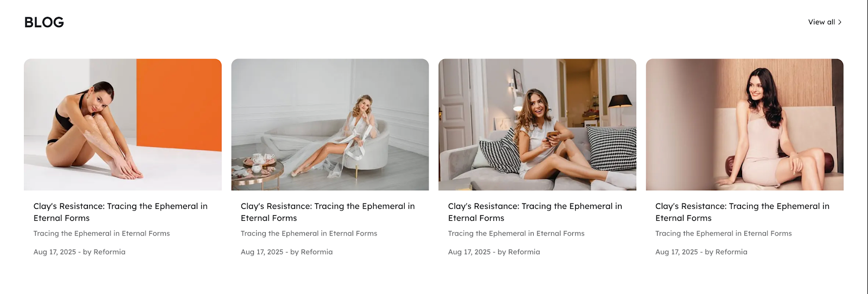Click the View all chevron arrow icon
The width and height of the screenshot is (868, 294).
point(840,22)
